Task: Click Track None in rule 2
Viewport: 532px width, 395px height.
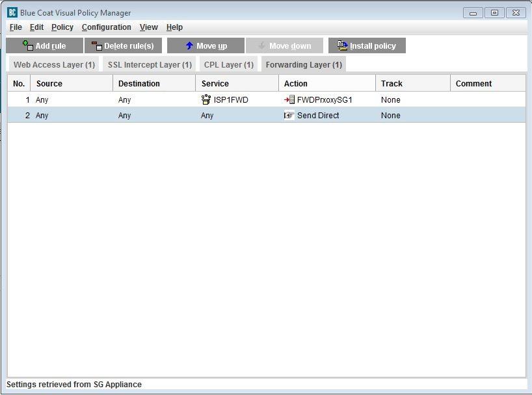Action: pyautogui.click(x=390, y=115)
